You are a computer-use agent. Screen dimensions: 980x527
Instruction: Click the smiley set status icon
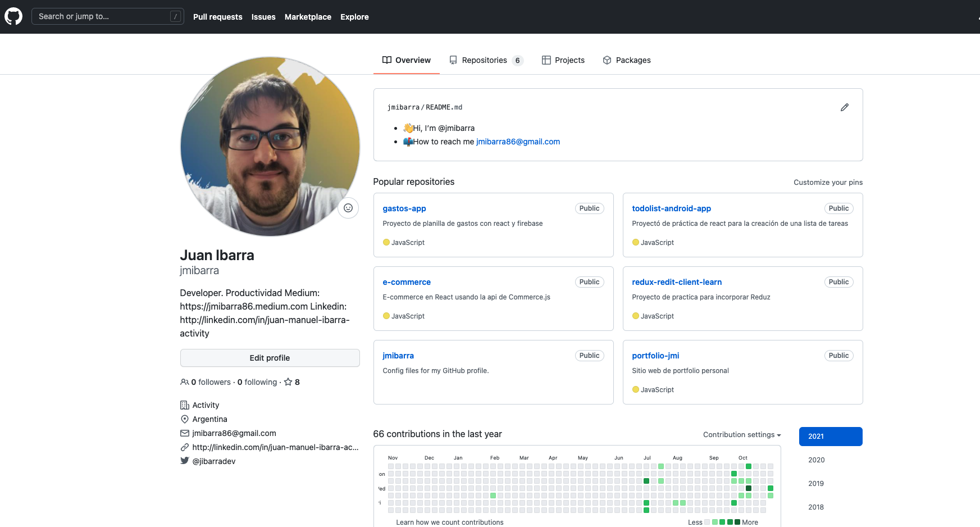pos(348,208)
